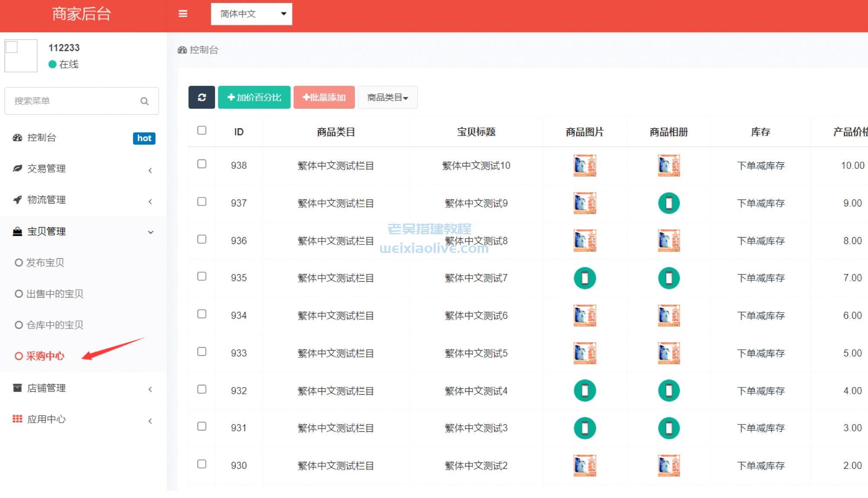Viewport: 868px width, 498px height.
Task: Click the 应用中心 red grid icon
Action: (x=17, y=419)
